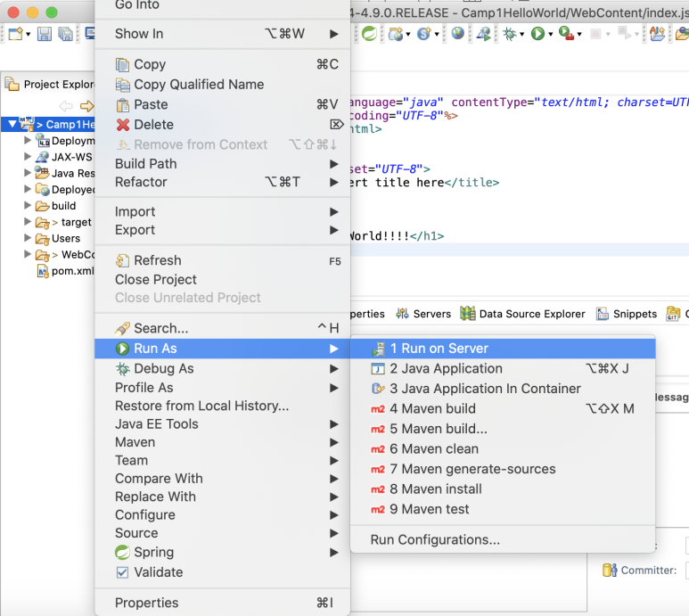The width and height of the screenshot is (689, 616).
Task: Click the green Run toolbar button
Action: tap(537, 33)
